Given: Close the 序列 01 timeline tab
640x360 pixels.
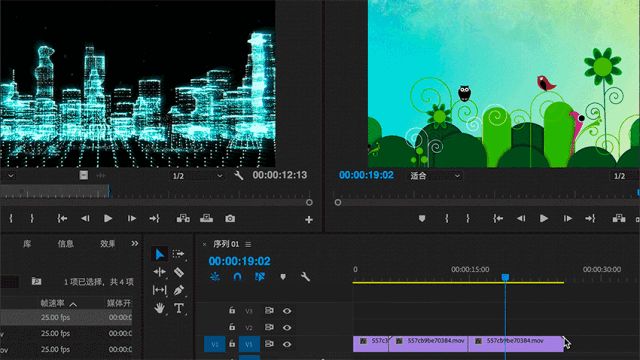Looking at the screenshot, I should click(x=204, y=244).
